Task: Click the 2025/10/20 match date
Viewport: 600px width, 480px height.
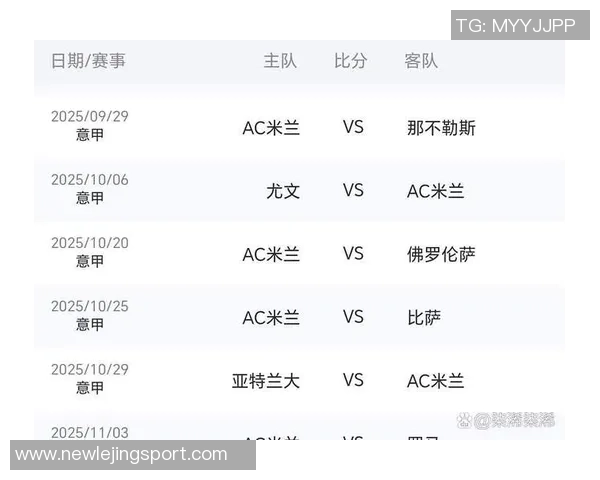Action: (90, 243)
